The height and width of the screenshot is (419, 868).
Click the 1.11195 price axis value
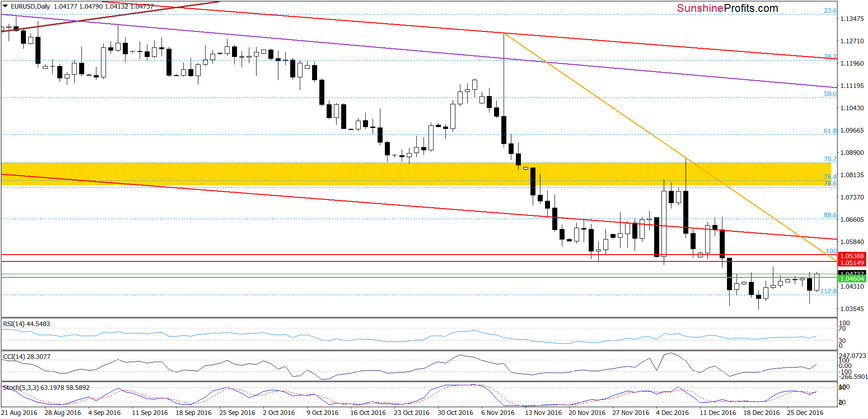coord(852,86)
